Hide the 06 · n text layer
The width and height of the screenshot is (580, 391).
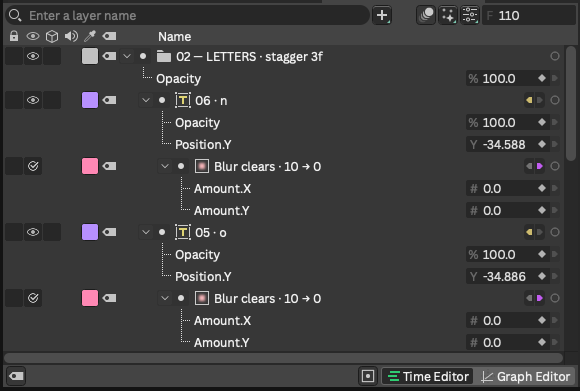(33, 100)
